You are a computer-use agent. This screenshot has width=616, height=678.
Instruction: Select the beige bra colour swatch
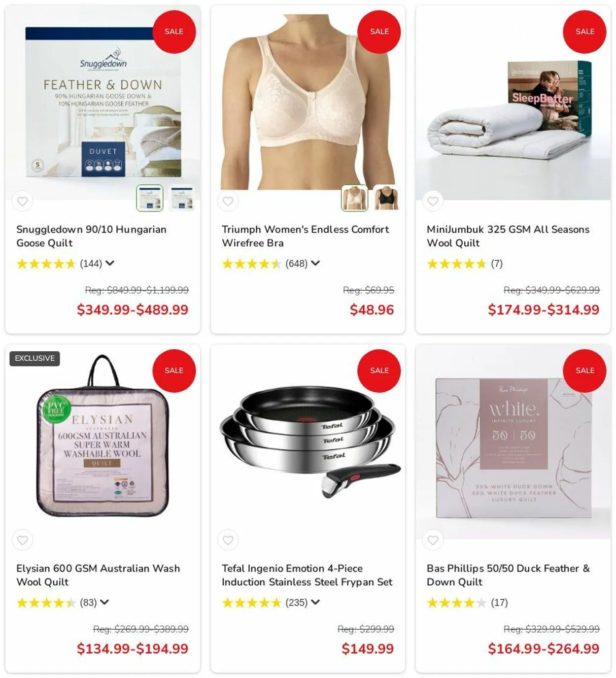click(x=354, y=198)
